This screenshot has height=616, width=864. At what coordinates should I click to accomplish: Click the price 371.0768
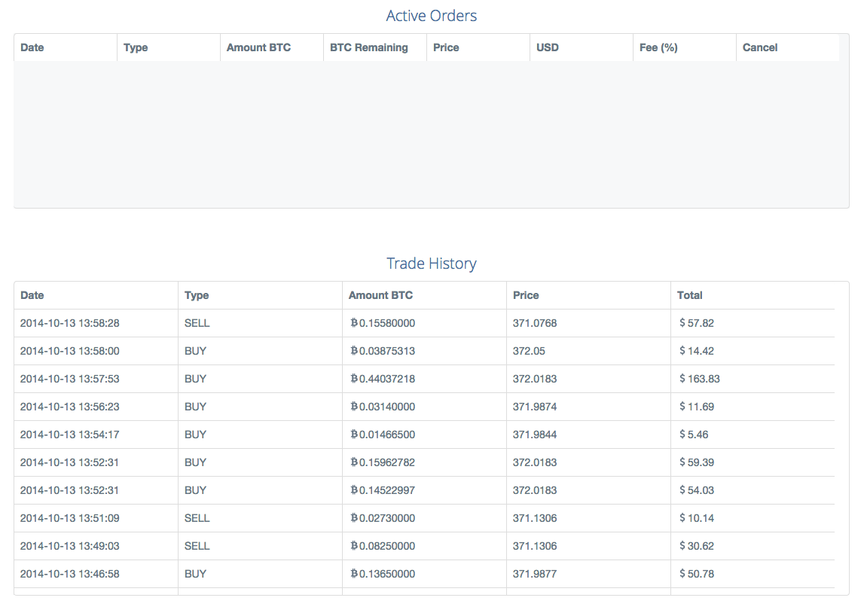(535, 323)
